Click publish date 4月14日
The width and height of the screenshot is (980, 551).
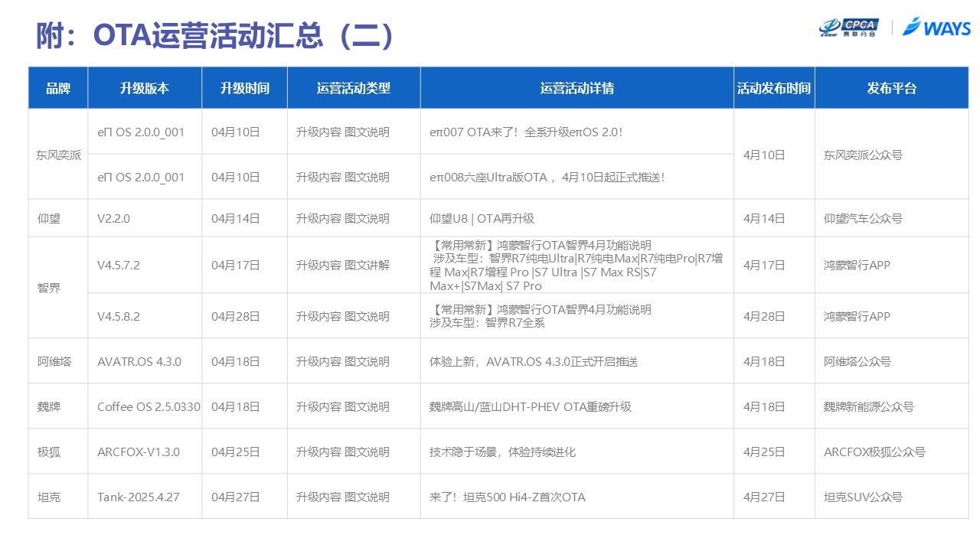[x=764, y=218]
